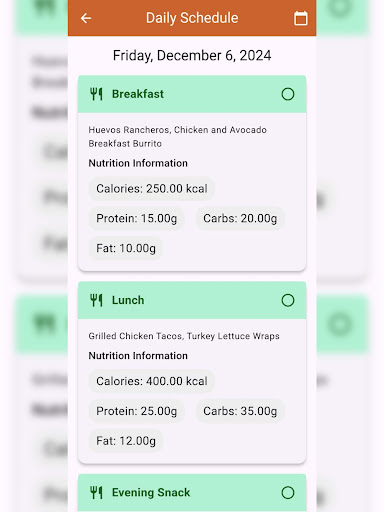Tap the Daily Schedule title
Viewport: 384px width, 512px height.
point(192,18)
